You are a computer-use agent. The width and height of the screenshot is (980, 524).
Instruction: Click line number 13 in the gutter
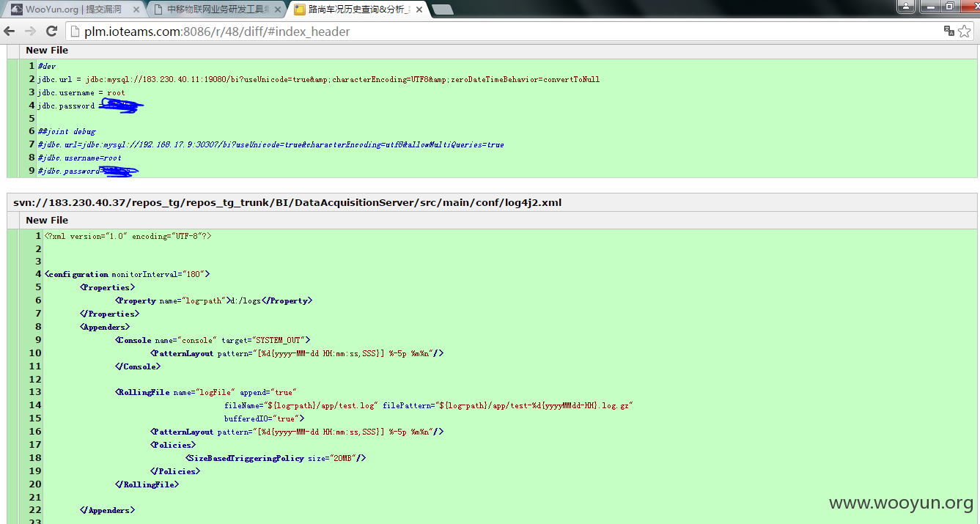coord(35,392)
